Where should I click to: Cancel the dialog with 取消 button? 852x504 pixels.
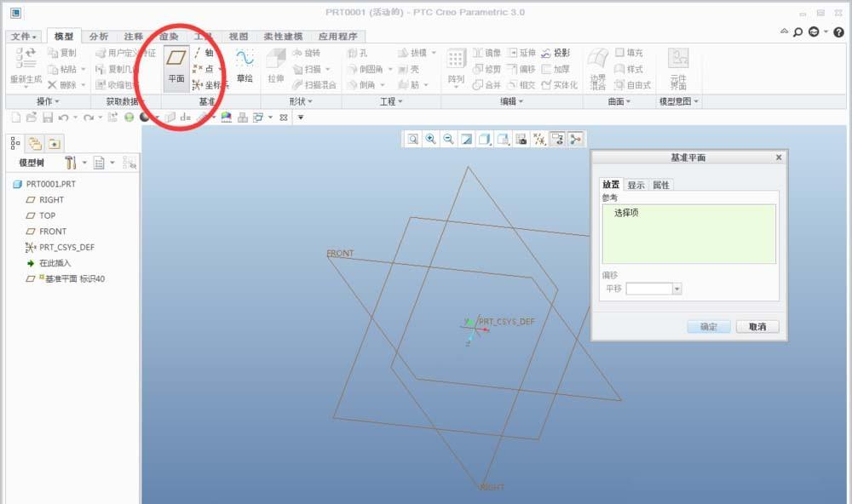point(757,326)
